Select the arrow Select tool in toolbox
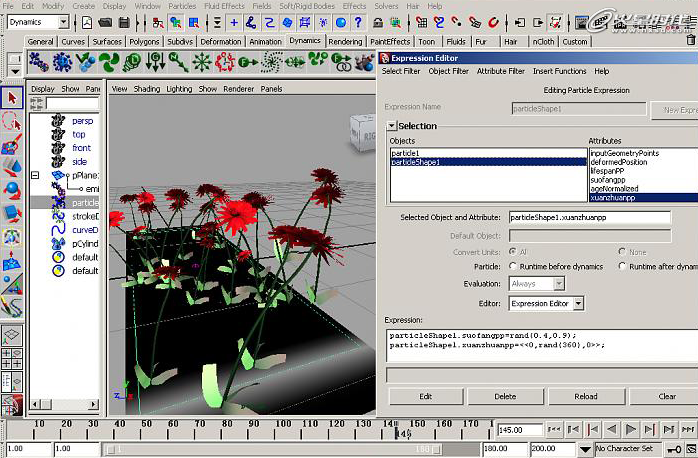Screen dimensions: 698x458 point(11,98)
